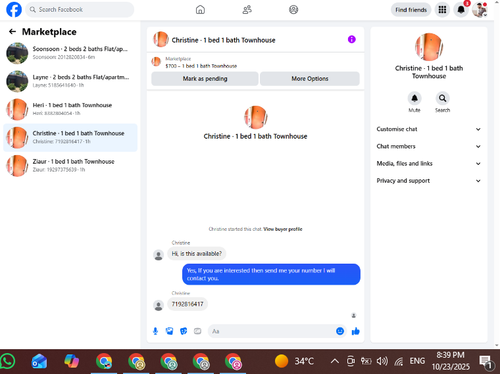Click the voice clip microphone icon
The image size is (500, 374).
(x=155, y=331)
